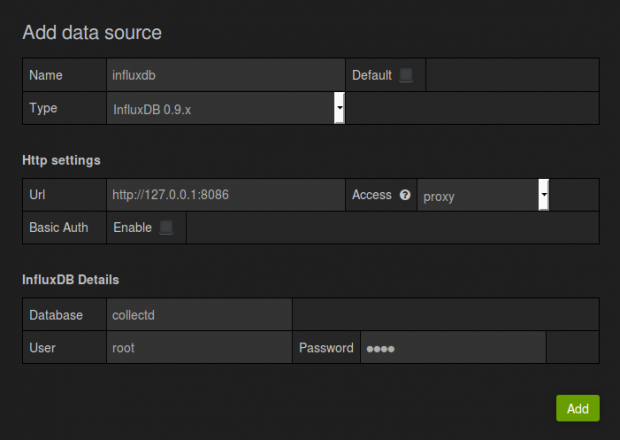Click the Basic Auth label
This screenshot has height=440, width=620.
coord(59,228)
